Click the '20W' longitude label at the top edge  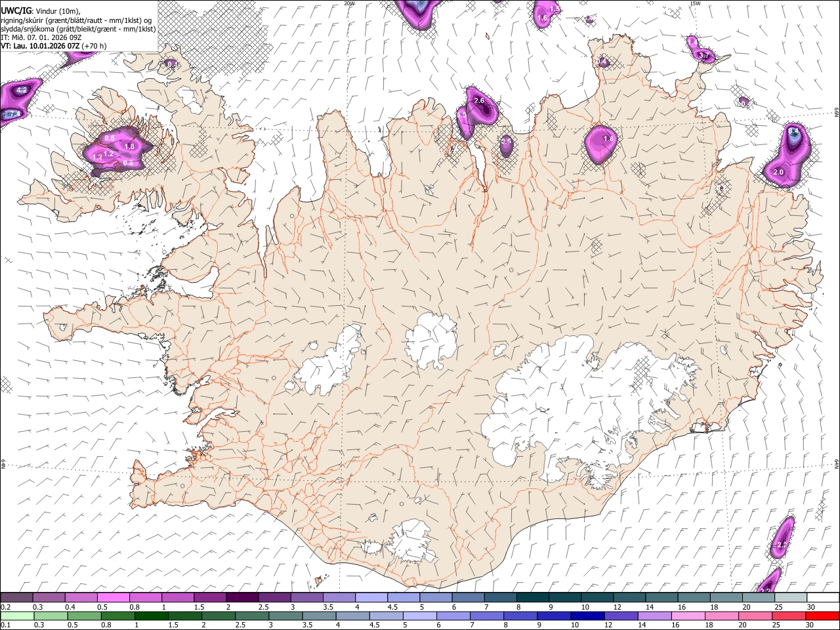349,3
